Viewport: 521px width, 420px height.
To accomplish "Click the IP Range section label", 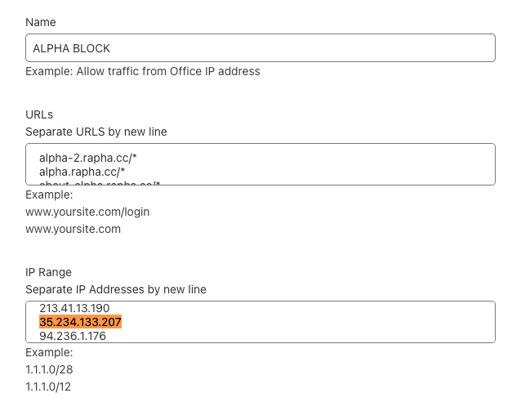I will [x=48, y=272].
